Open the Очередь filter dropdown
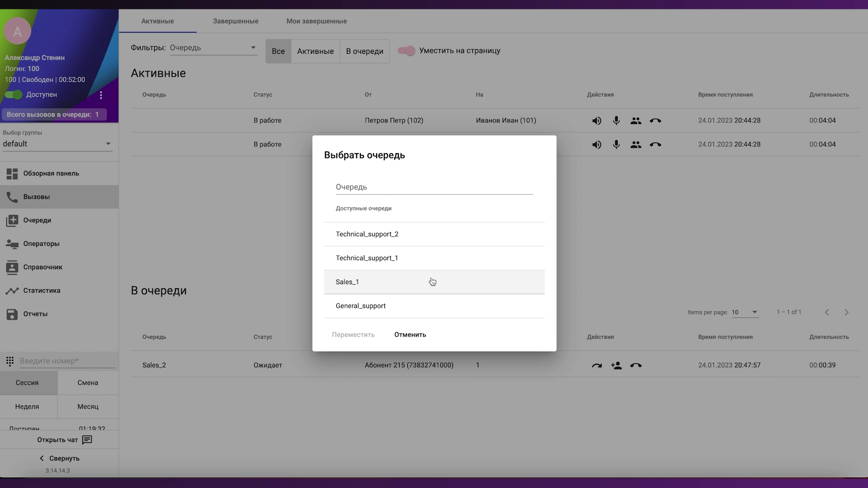The image size is (868, 488). tap(213, 48)
